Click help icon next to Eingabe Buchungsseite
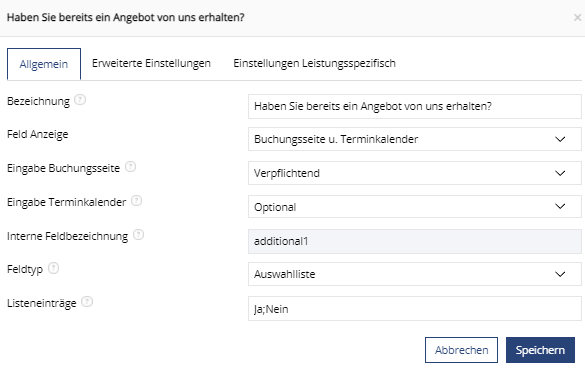Screen dimensions: 585x369 130,167
